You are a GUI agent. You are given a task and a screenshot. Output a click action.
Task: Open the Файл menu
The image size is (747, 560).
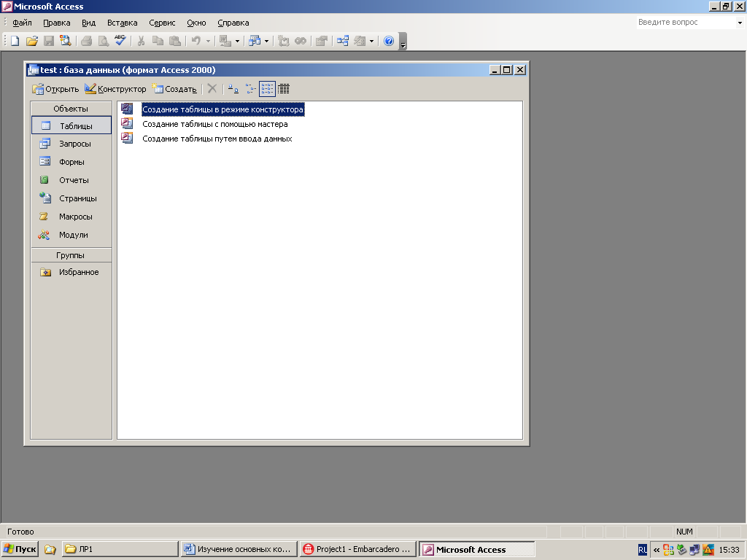[22, 23]
